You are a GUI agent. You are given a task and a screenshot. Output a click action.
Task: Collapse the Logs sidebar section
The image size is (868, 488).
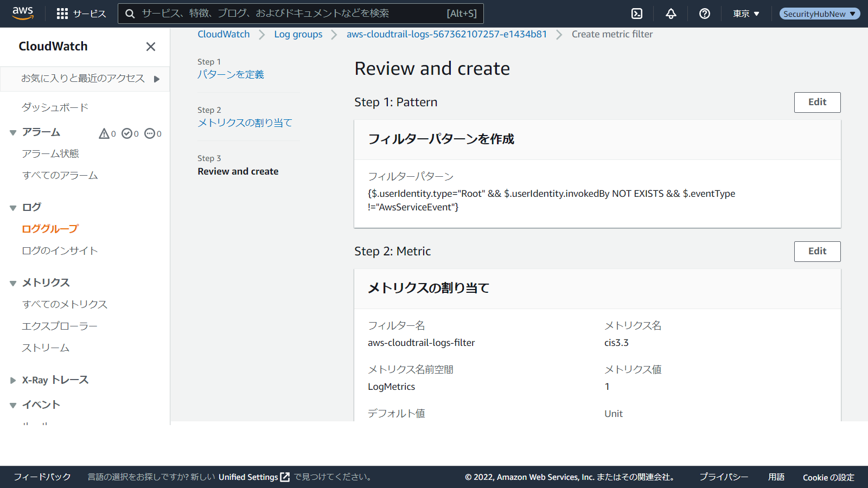point(13,208)
